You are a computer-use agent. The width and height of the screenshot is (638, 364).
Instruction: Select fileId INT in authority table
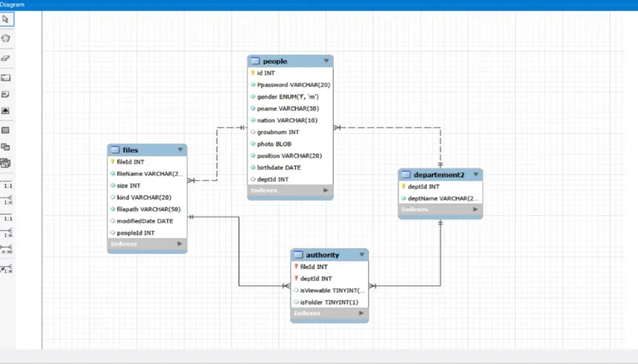tap(314, 267)
